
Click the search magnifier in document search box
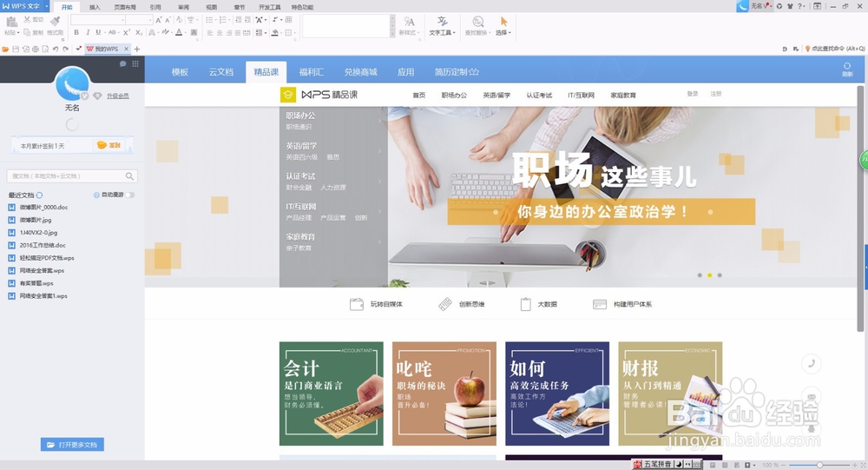click(x=129, y=176)
